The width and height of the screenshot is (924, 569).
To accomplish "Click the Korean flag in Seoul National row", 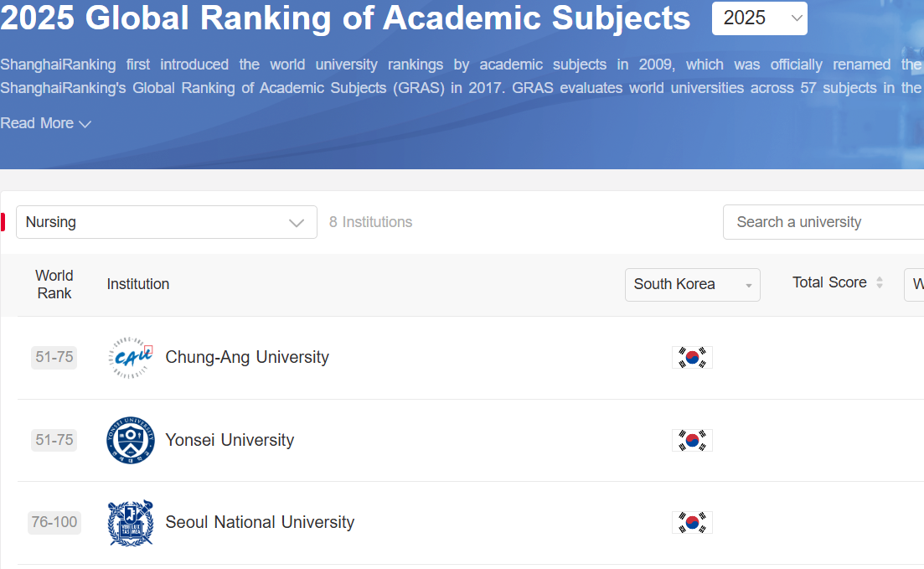I will click(x=692, y=523).
